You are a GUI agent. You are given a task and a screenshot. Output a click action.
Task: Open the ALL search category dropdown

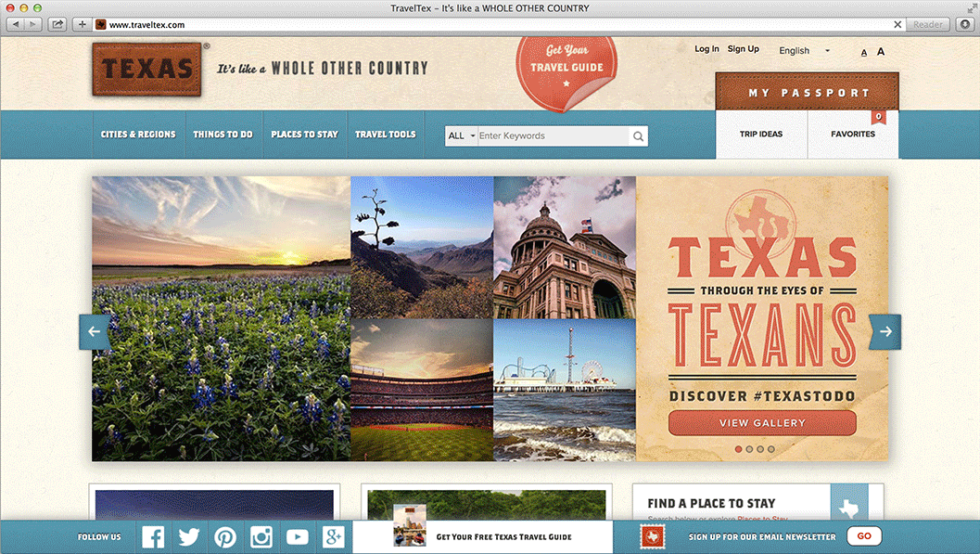[x=460, y=135]
